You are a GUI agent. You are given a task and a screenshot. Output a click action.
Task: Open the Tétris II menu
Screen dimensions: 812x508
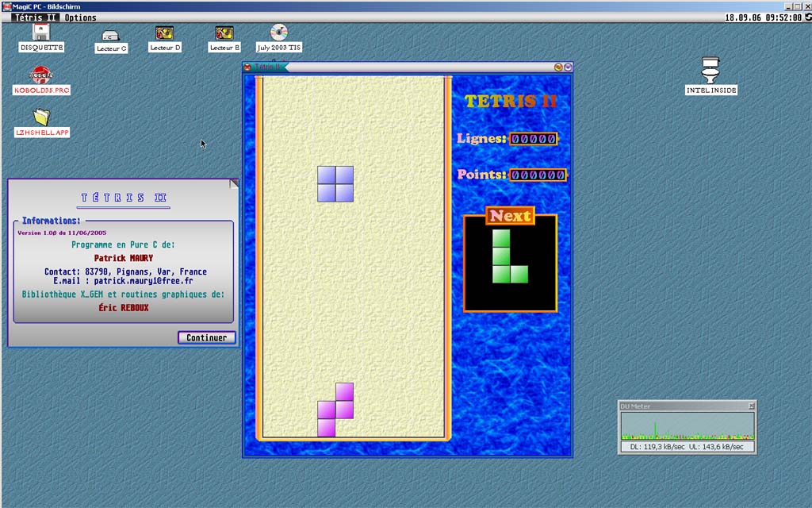(35, 17)
